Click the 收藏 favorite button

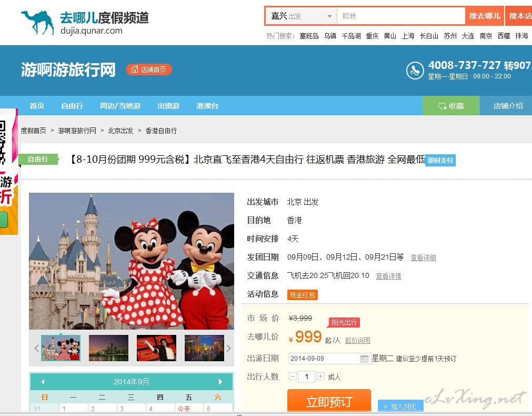coord(451,106)
